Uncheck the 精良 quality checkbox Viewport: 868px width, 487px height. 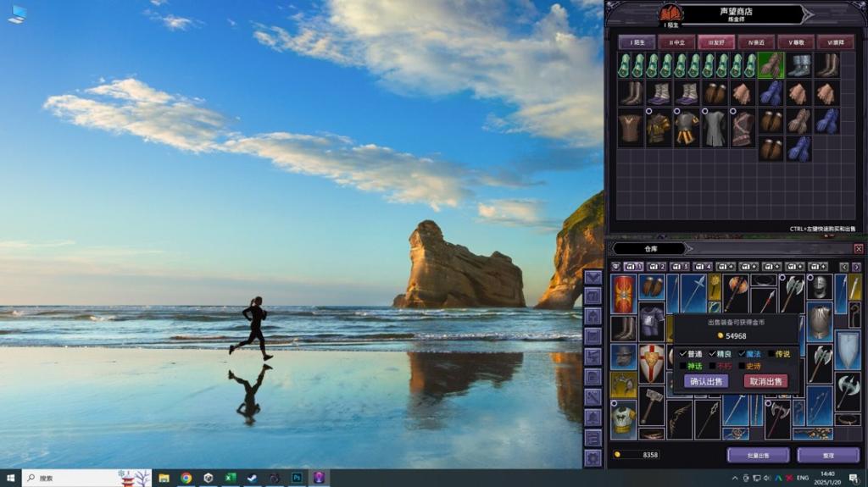pos(712,354)
